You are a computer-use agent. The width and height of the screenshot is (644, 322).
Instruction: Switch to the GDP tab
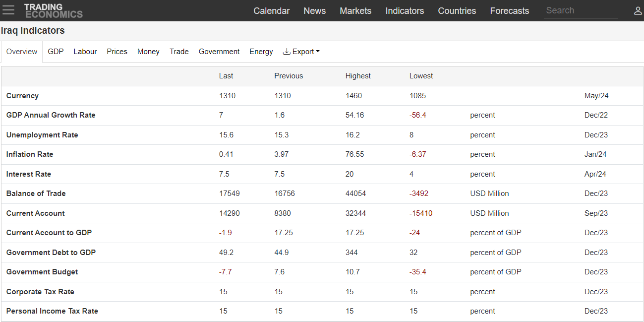click(56, 52)
